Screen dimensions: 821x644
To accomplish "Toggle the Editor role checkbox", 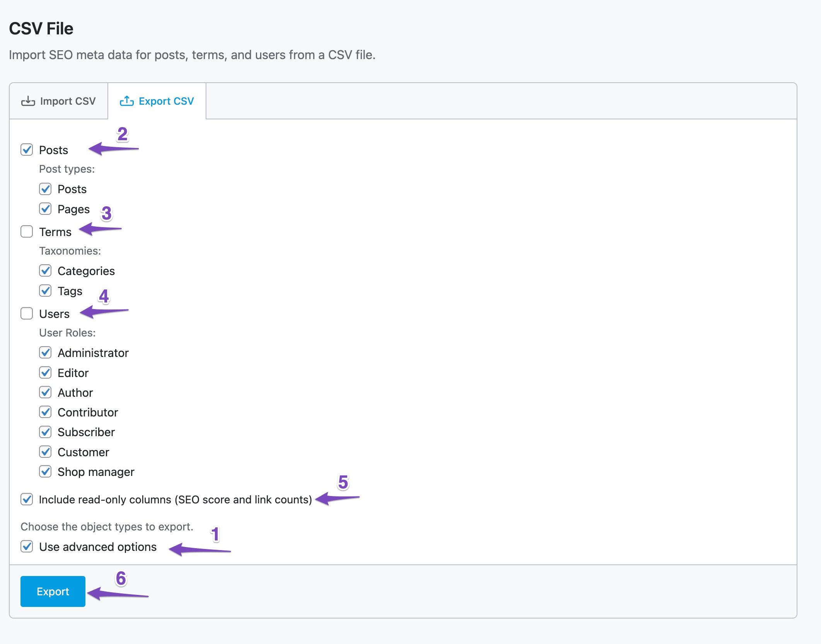I will click(x=45, y=373).
